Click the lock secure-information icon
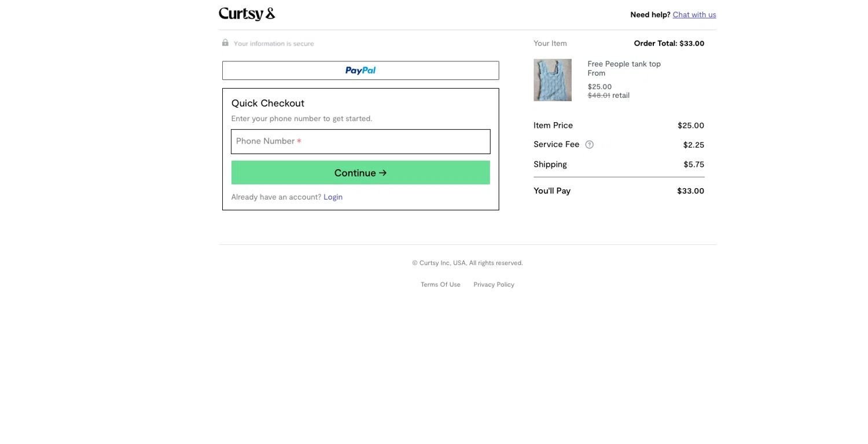 pyautogui.click(x=225, y=43)
